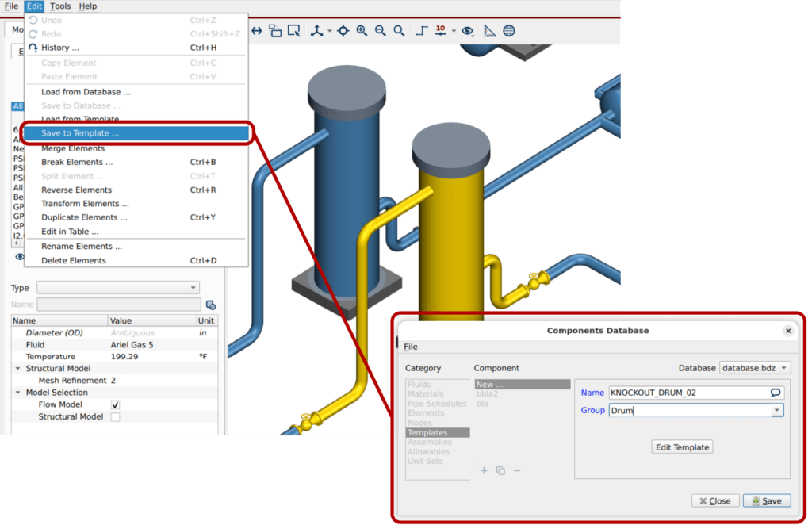812x529 pixels.
Task: Click the eye icon below element list
Action: click(19, 257)
